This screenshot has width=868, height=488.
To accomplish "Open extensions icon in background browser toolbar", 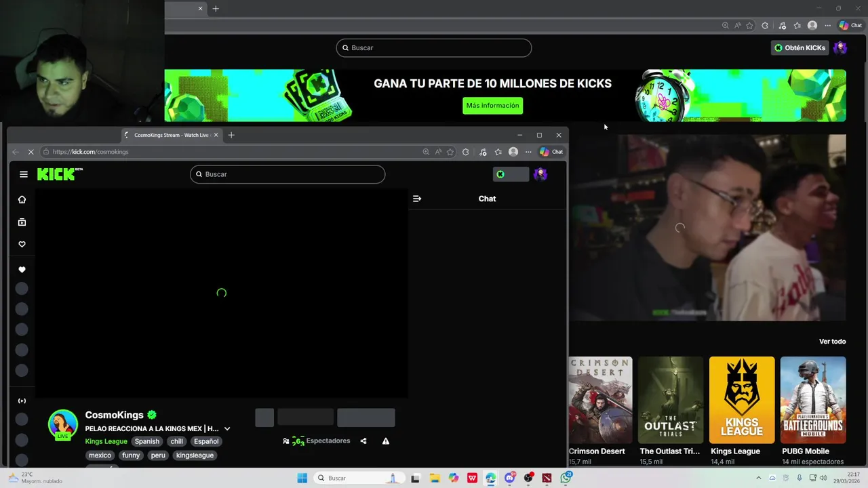I will point(765,26).
